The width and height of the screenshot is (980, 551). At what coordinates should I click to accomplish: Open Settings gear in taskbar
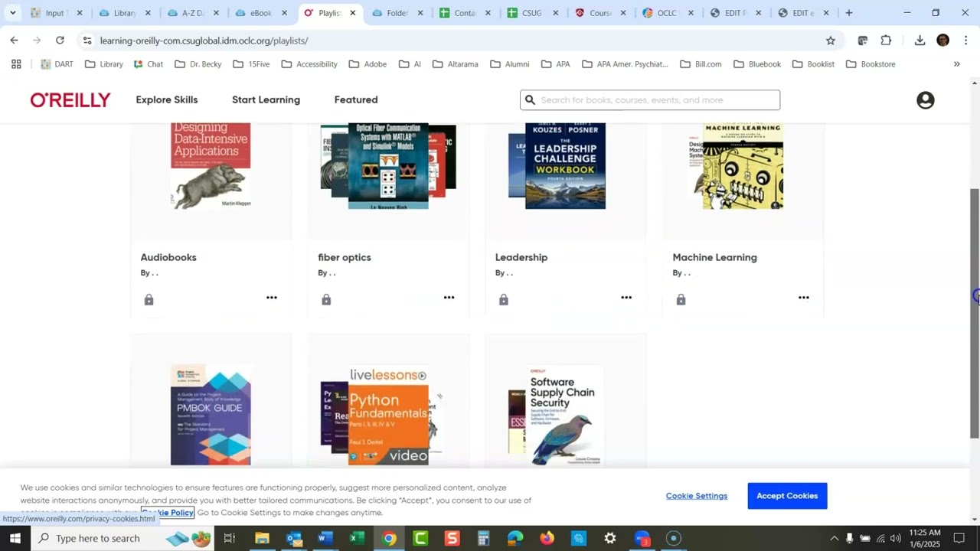point(610,539)
